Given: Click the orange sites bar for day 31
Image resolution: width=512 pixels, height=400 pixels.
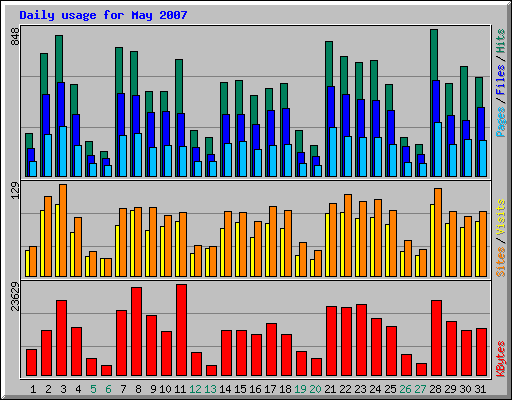Looking at the screenshot, I should click(483, 244).
